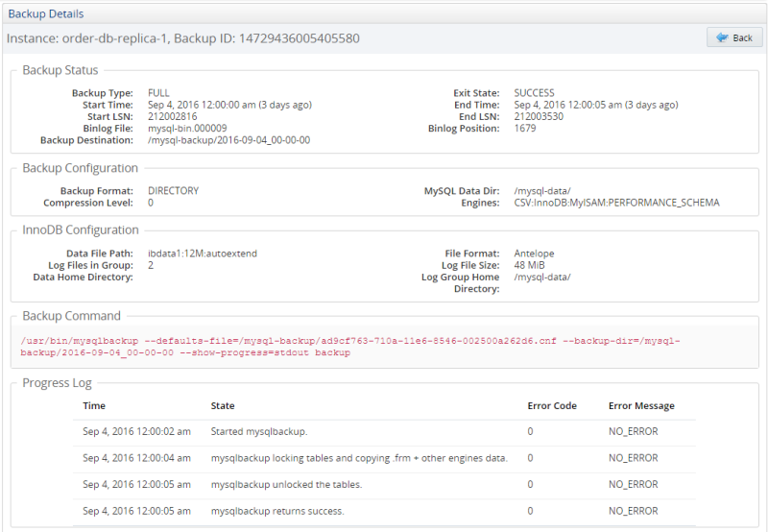Select the Instance and Backup ID heading
Screen dimensions: 768x532
[x=183, y=38]
